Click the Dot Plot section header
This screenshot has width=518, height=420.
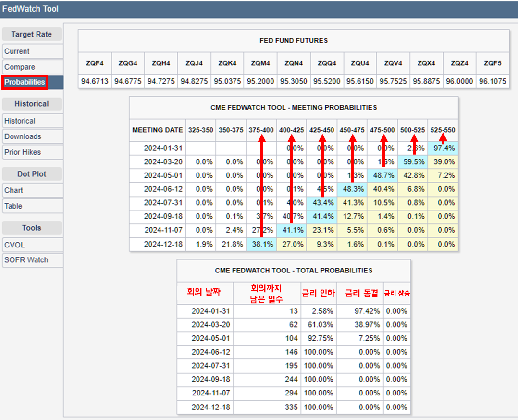tap(32, 173)
